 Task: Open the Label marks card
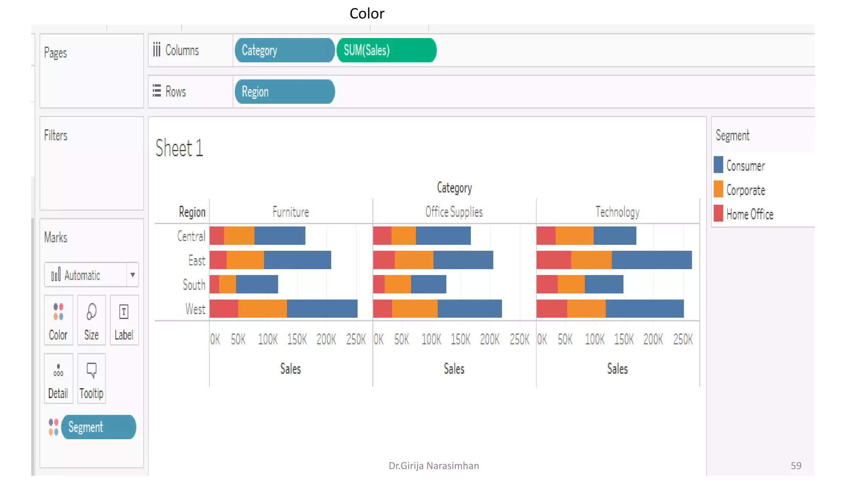point(124,320)
